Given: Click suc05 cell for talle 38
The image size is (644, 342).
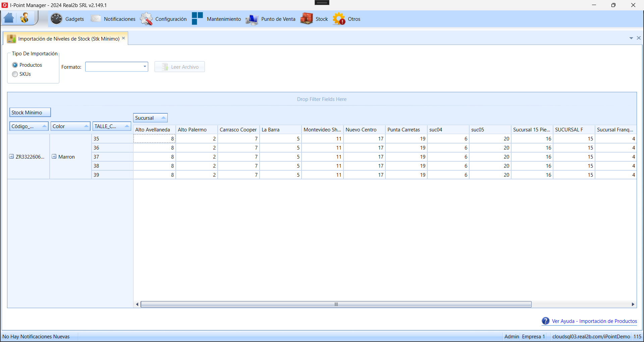Looking at the screenshot, I should point(490,166).
